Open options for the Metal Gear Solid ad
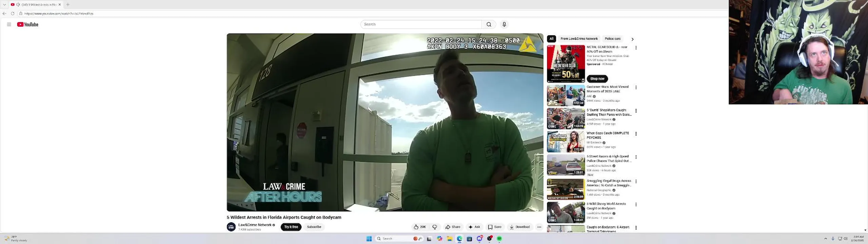Image resolution: width=868 pixels, height=244 pixels. 636,48
